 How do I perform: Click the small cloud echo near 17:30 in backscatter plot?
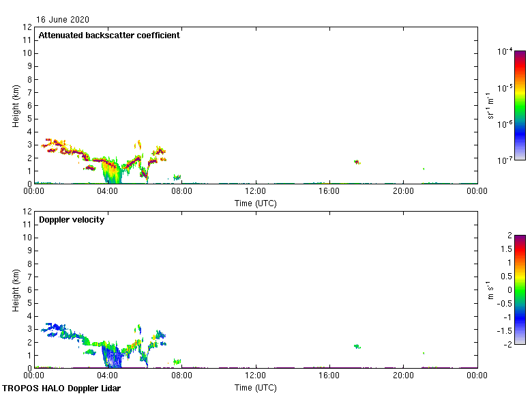[x=356, y=162]
